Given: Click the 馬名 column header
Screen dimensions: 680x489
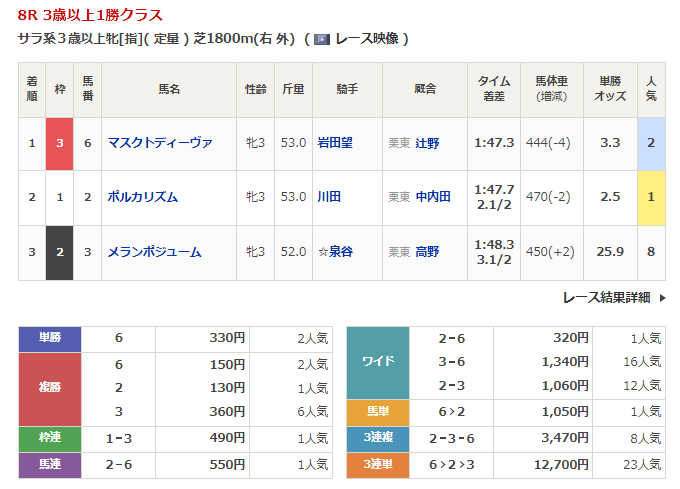Looking at the screenshot, I should click(x=168, y=89).
